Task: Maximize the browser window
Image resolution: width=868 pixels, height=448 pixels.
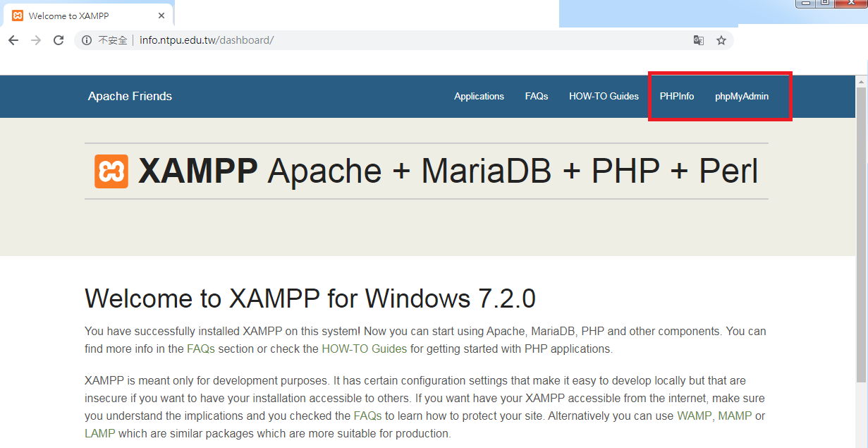Action: pyautogui.click(x=824, y=3)
